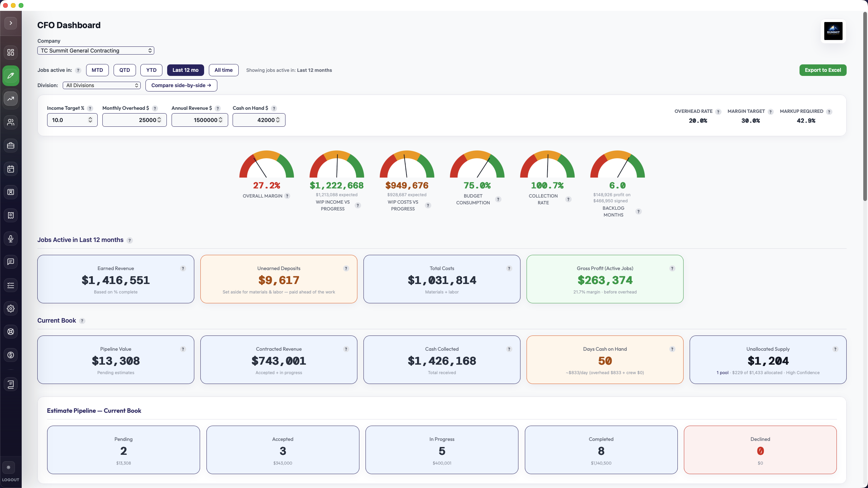Open the dollar coin icon in sidebar
Image resolution: width=868 pixels, height=488 pixels.
[11, 355]
